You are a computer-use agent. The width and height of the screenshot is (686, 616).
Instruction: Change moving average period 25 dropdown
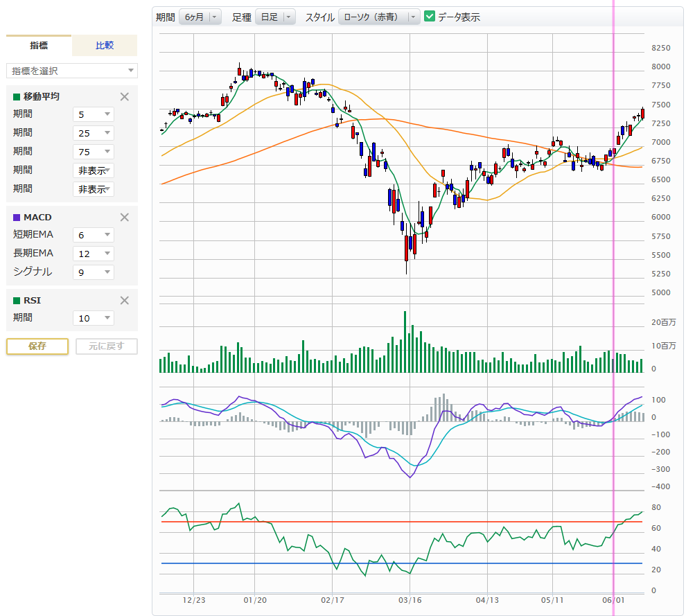click(94, 133)
